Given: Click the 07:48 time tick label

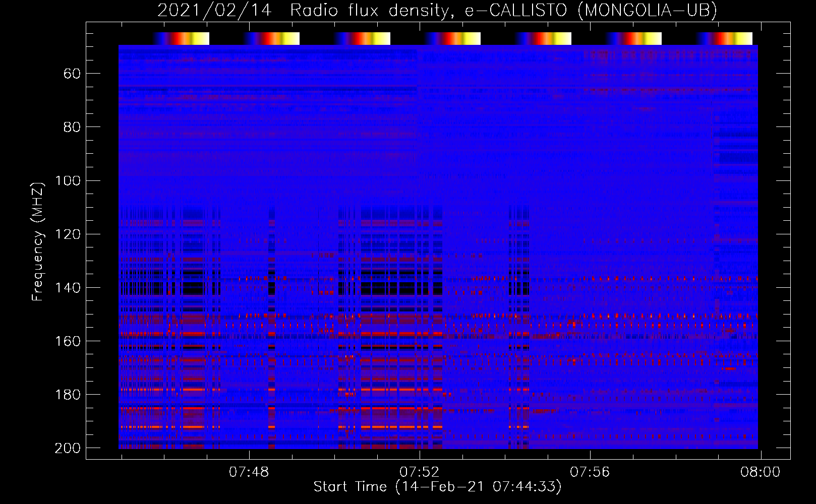Looking at the screenshot, I should [249, 472].
